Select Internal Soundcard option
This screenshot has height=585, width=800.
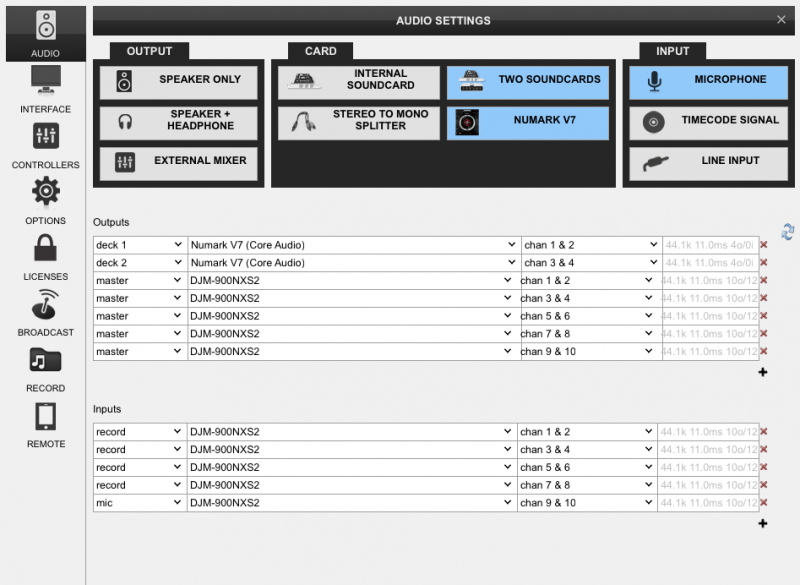(x=359, y=83)
